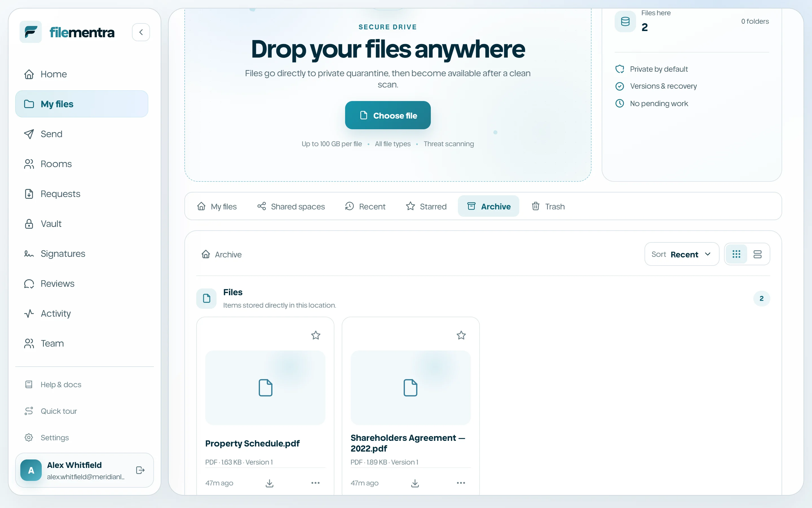Download Property Schedule.pdf
Screen dimensions: 812x508
[x=270, y=483]
